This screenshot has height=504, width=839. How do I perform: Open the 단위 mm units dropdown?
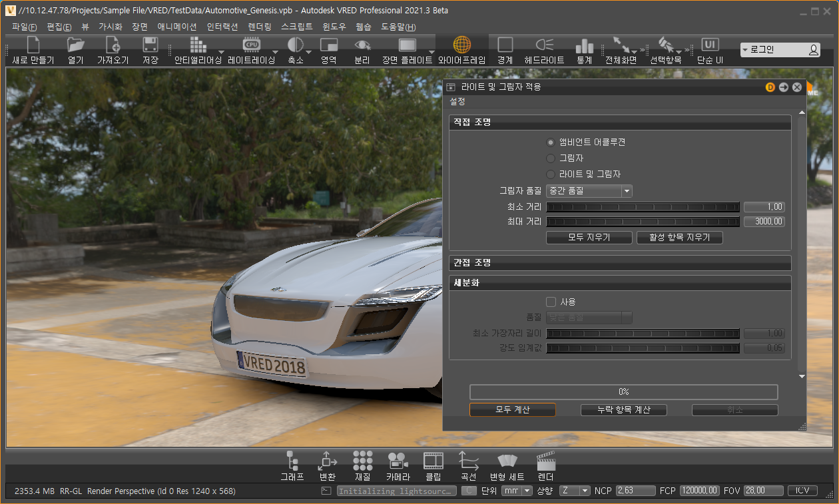click(x=517, y=491)
